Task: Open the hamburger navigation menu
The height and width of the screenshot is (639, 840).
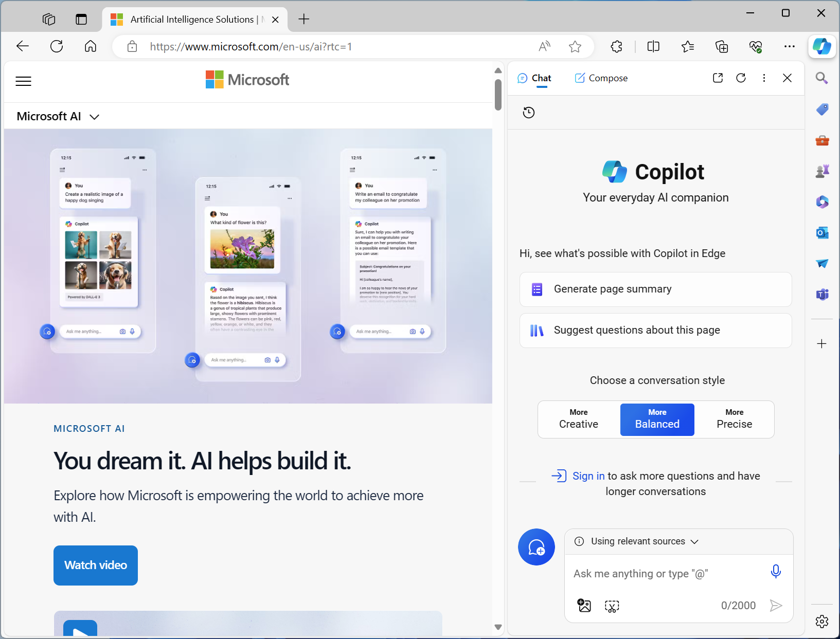Action: (x=23, y=81)
